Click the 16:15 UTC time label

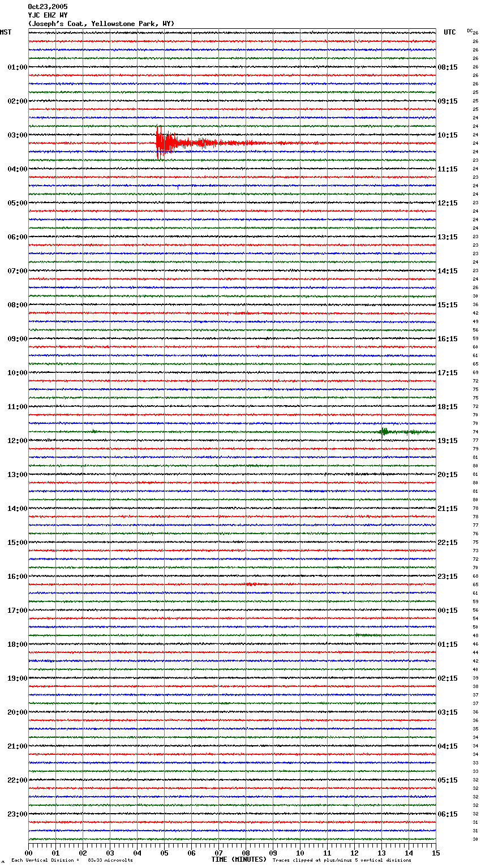pyautogui.click(x=448, y=339)
